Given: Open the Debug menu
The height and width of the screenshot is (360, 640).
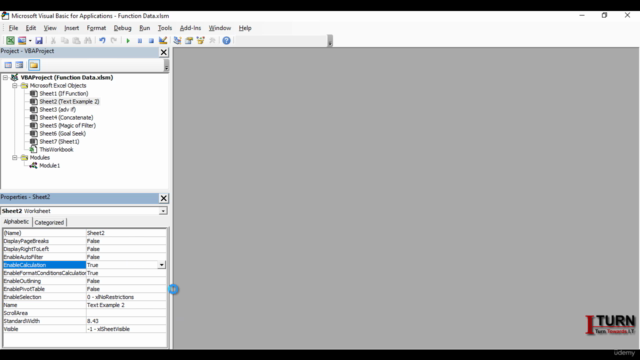Looking at the screenshot, I should 122,28.
